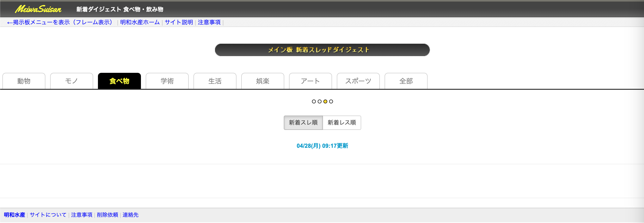The image size is (644, 223).
Task: Click the 04/28(月) 09:17更新 timestamp
Action: point(322,146)
